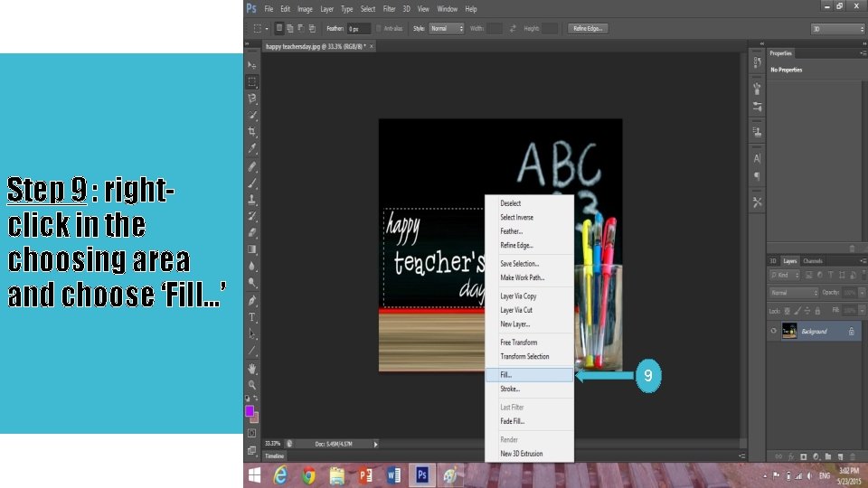868x488 pixels.
Task: Switch to the Channels tab
Action: coord(813,260)
